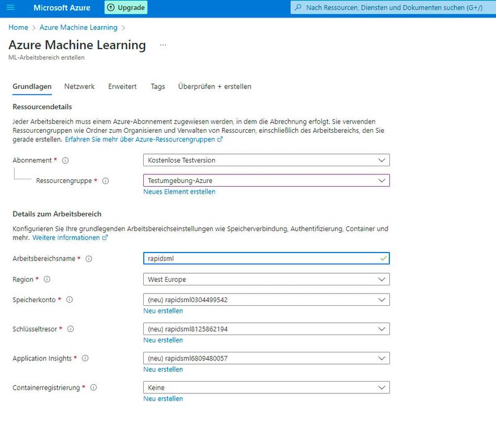Show info for Ressourcengruppe field
This screenshot has height=448, width=496.
[x=105, y=181]
